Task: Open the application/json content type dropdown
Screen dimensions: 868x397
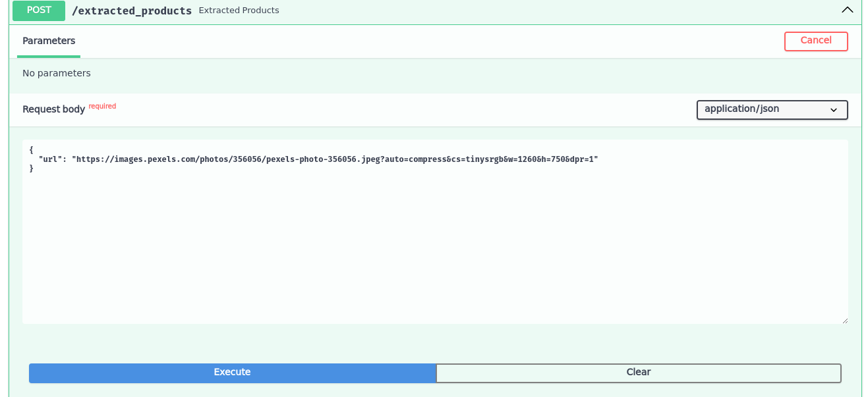Action: click(x=772, y=110)
